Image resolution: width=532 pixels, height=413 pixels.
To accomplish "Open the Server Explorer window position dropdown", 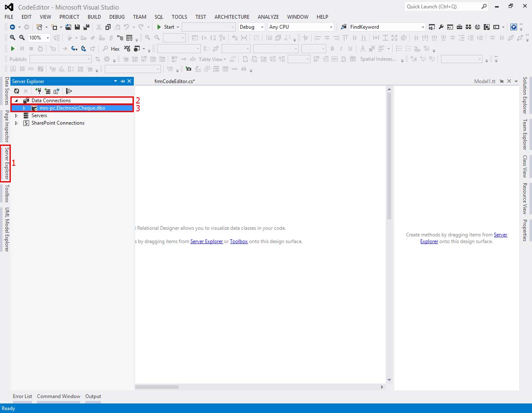I will click(116, 81).
